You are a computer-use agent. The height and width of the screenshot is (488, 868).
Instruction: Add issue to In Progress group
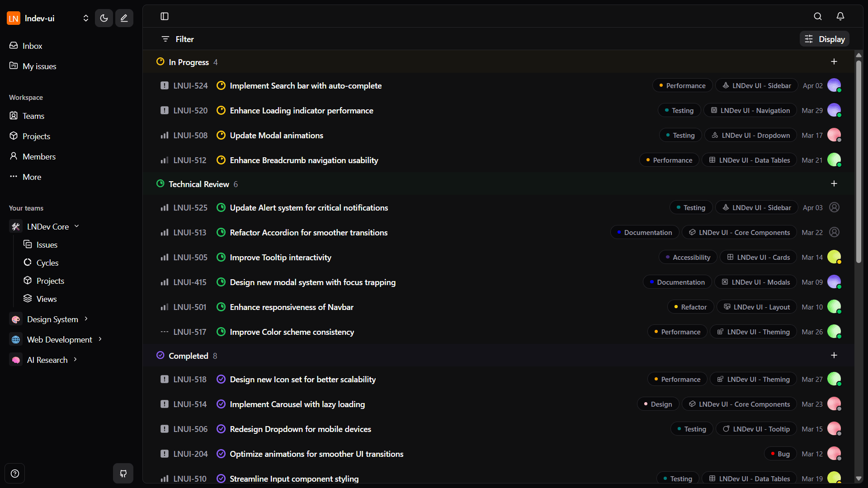[x=834, y=61]
